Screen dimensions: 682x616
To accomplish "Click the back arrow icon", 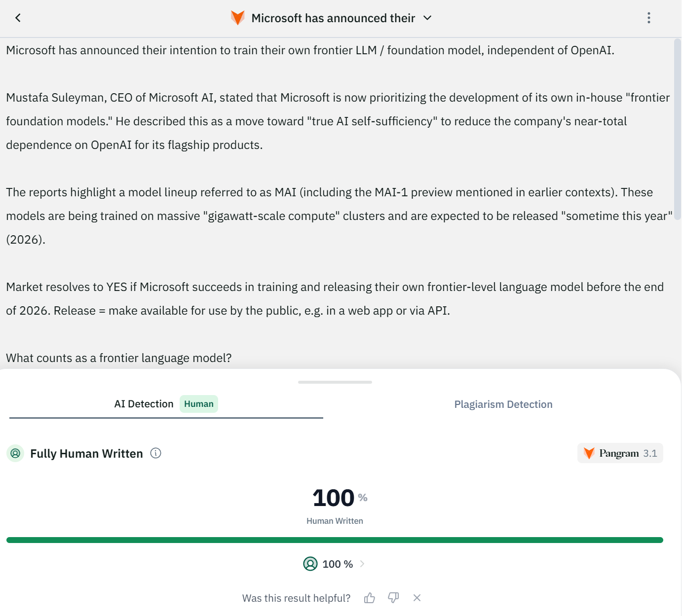I will 18,18.
